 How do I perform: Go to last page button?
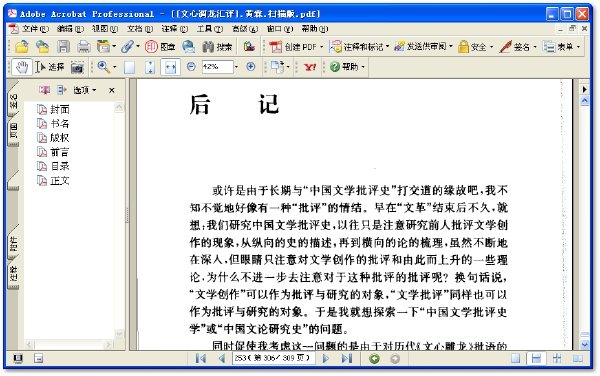click(347, 358)
